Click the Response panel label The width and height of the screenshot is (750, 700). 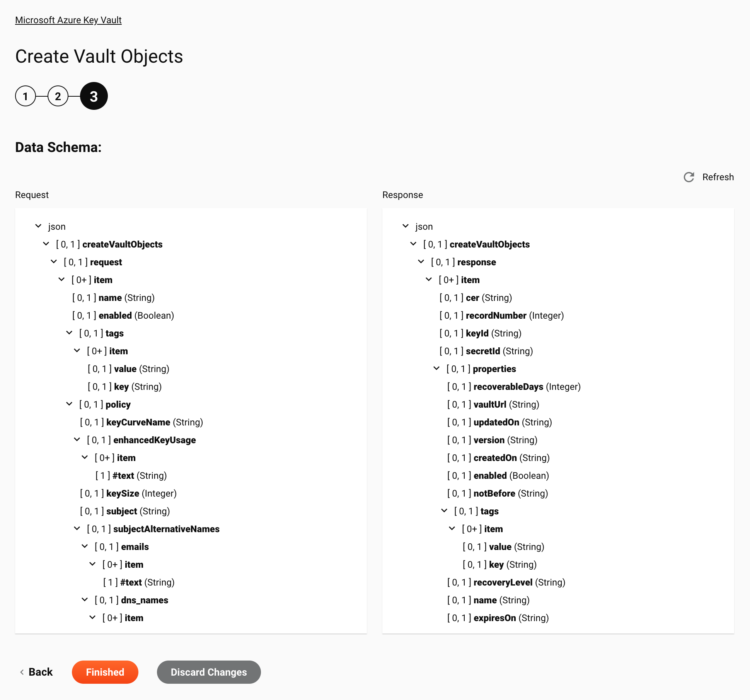click(402, 195)
